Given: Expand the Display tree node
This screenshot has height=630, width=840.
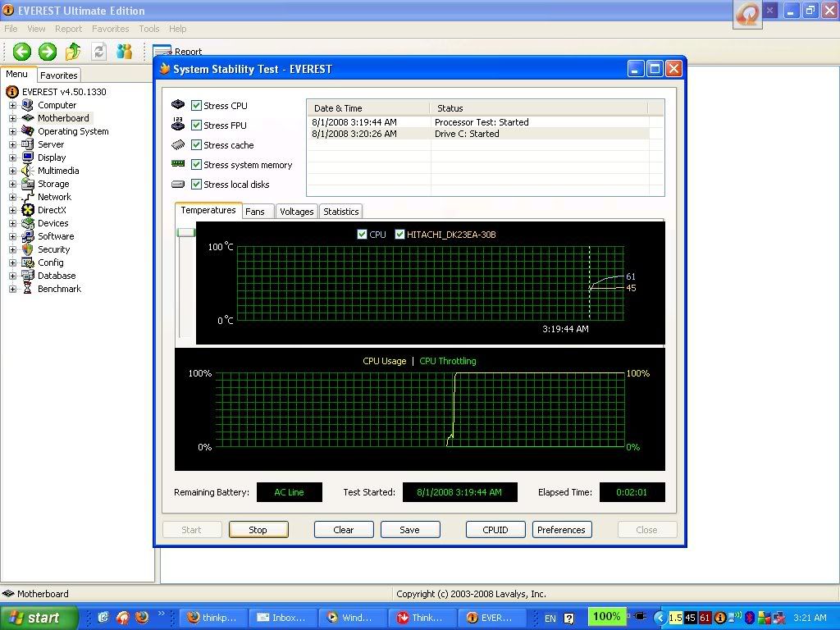Looking at the screenshot, I should [12, 157].
